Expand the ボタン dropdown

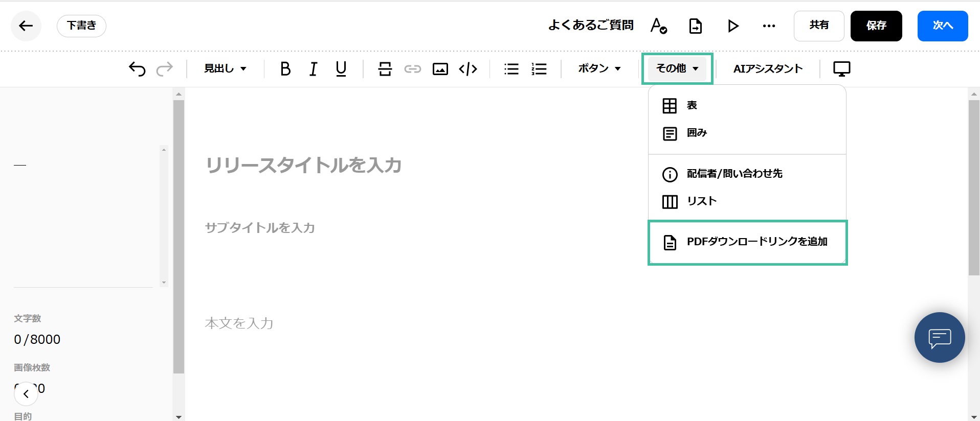599,68
